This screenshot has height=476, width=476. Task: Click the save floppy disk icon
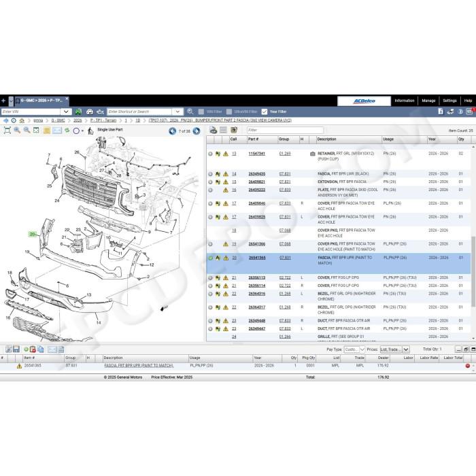click(x=16, y=350)
